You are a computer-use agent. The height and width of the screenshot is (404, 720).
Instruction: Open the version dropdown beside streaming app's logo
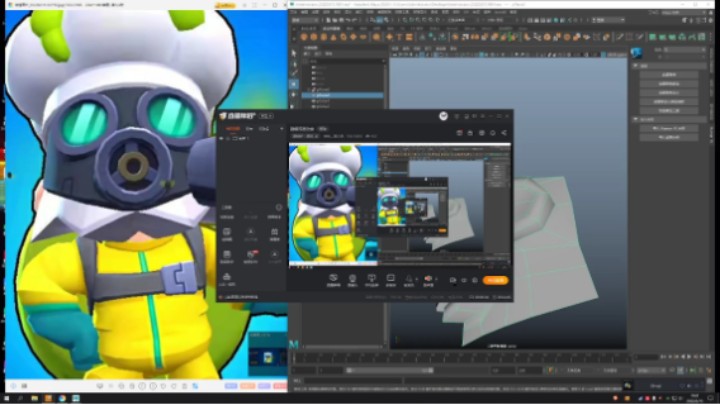click(x=266, y=116)
